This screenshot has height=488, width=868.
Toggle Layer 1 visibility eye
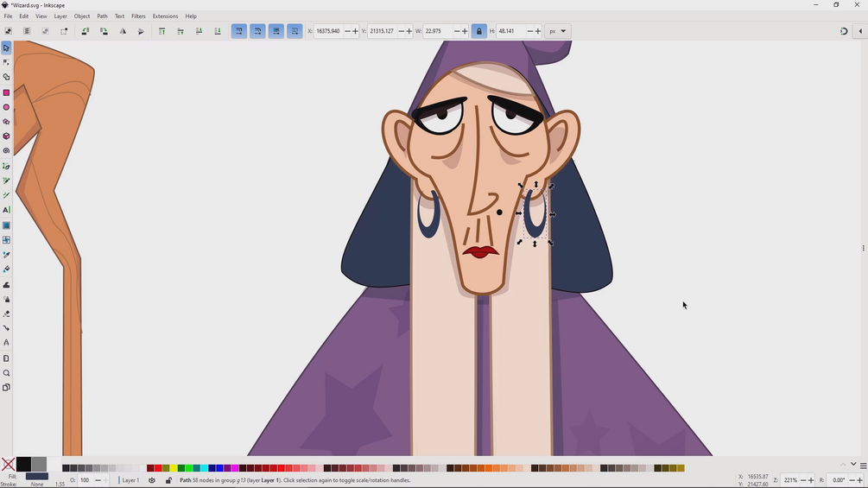tap(152, 480)
